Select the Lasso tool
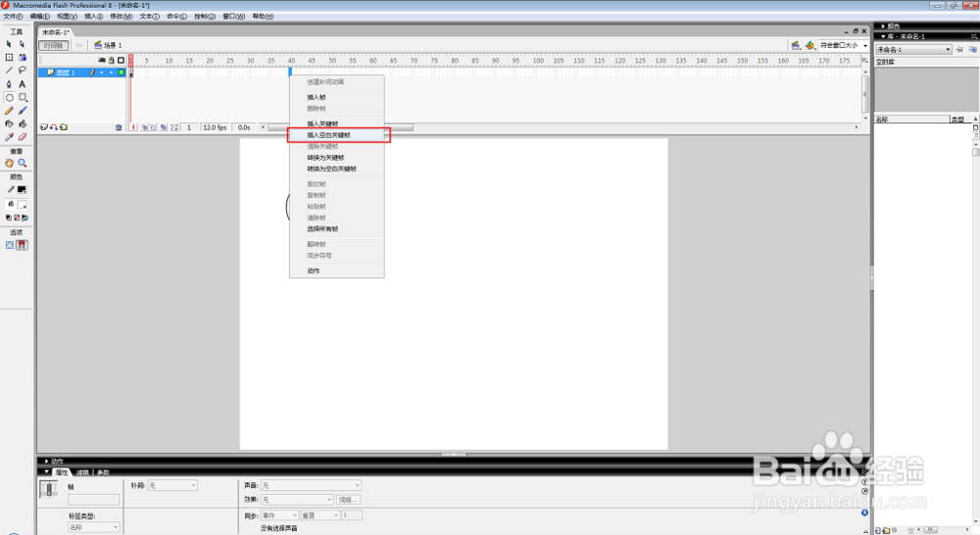 [x=22, y=70]
